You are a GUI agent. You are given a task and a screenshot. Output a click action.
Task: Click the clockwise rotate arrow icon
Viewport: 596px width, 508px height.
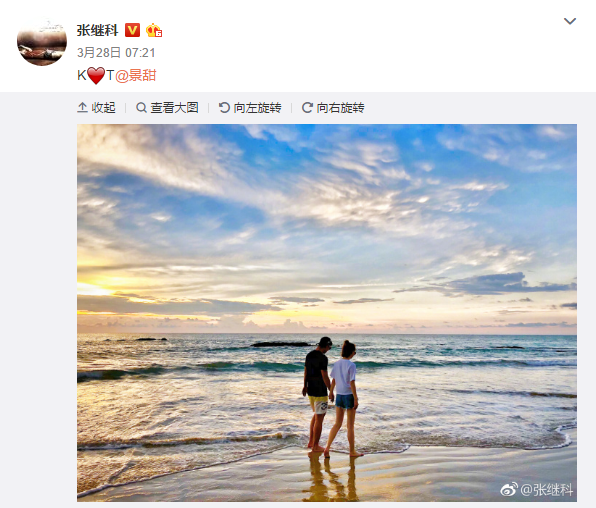pyautogui.click(x=307, y=108)
